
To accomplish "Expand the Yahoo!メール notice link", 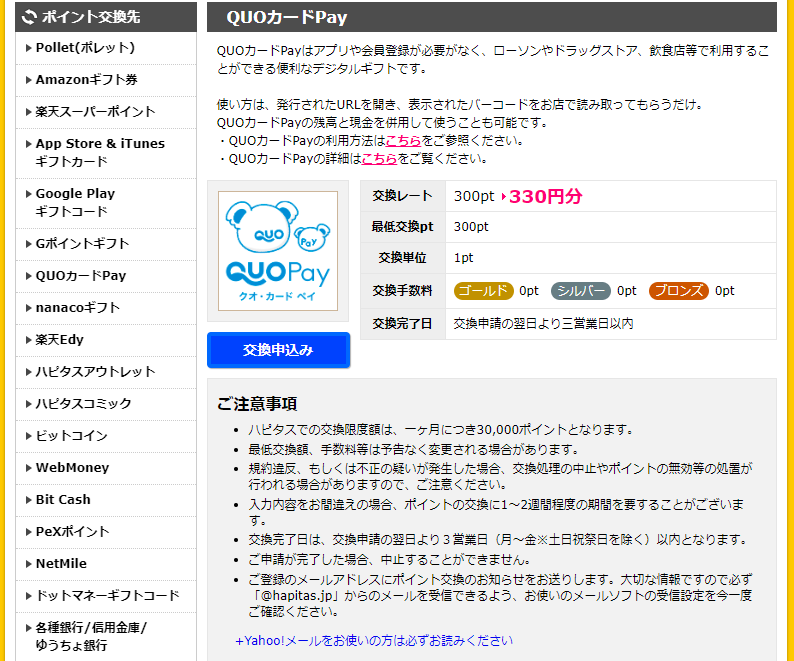I will 374,641.
